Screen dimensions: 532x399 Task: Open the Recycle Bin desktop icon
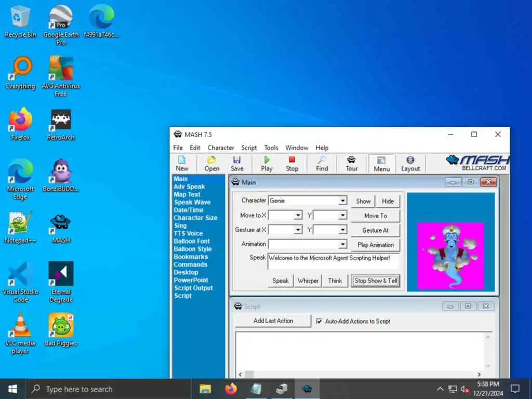[x=20, y=22]
